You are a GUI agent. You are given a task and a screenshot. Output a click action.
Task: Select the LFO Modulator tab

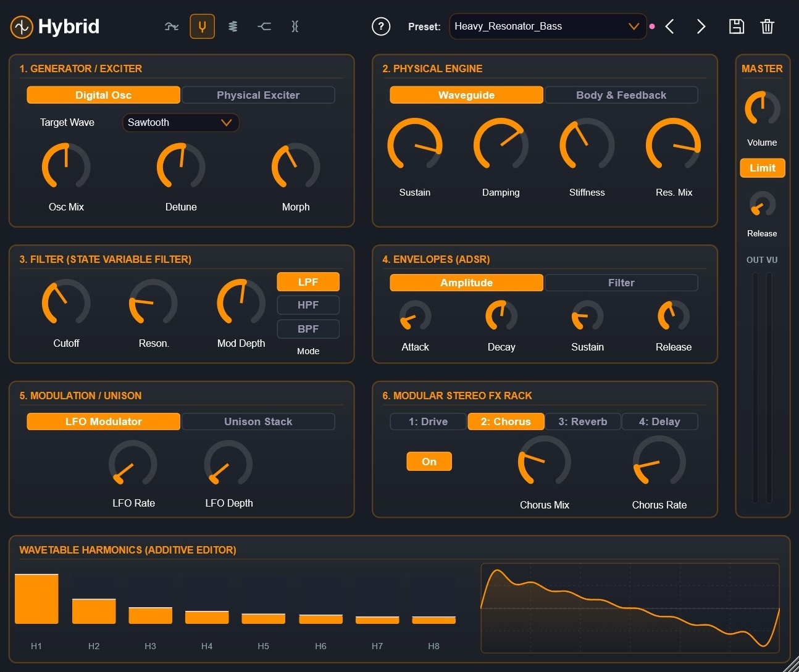tap(103, 421)
